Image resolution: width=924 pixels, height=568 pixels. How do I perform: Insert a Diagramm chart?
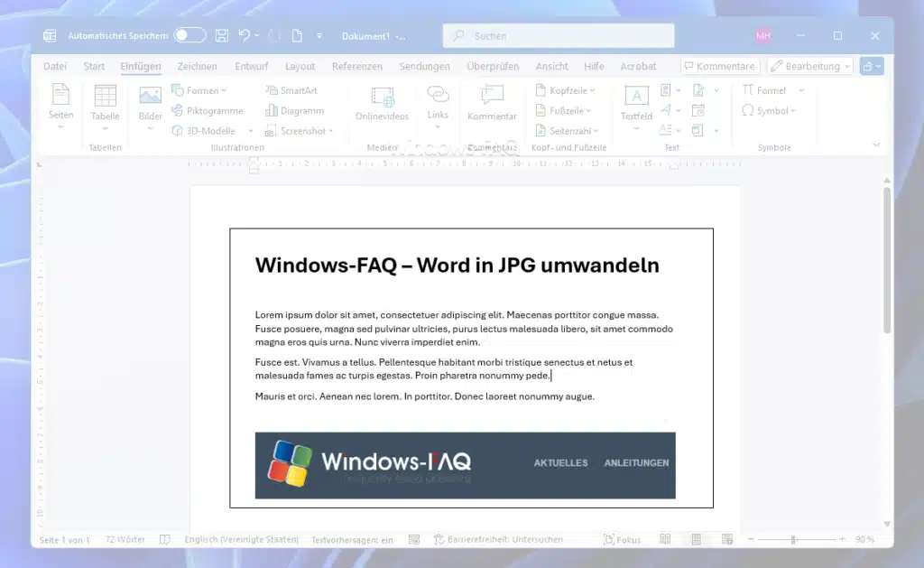pyautogui.click(x=295, y=110)
